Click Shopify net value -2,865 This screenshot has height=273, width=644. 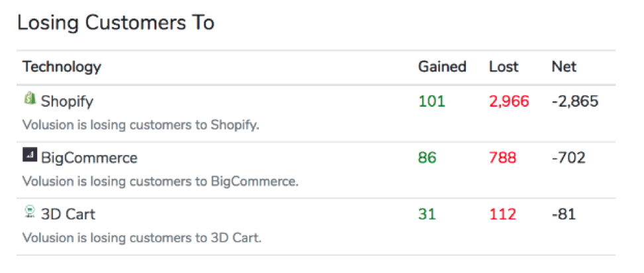point(575,101)
